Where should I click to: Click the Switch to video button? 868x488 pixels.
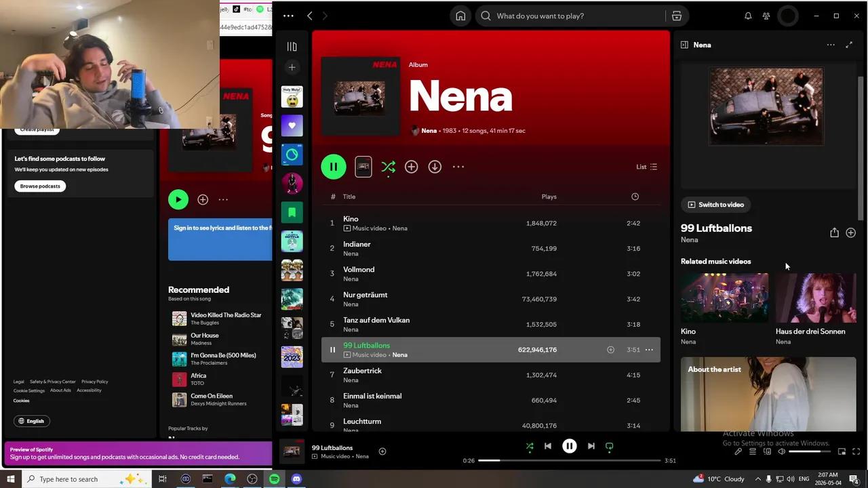(x=716, y=205)
